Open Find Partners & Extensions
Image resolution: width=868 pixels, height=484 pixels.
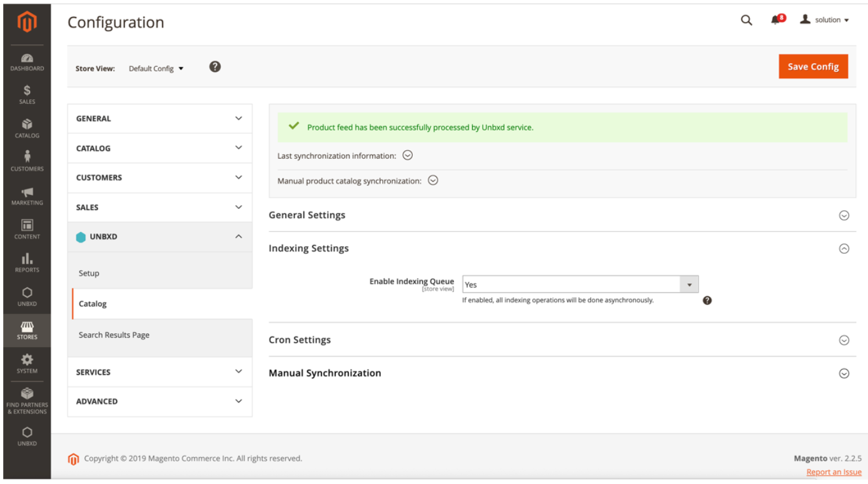[27, 401]
